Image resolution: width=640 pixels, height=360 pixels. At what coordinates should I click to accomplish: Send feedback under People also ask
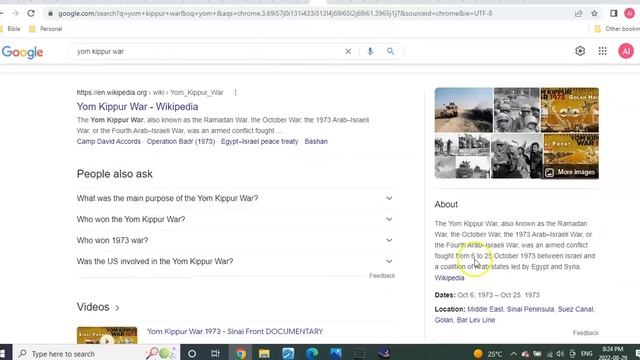tap(382, 276)
